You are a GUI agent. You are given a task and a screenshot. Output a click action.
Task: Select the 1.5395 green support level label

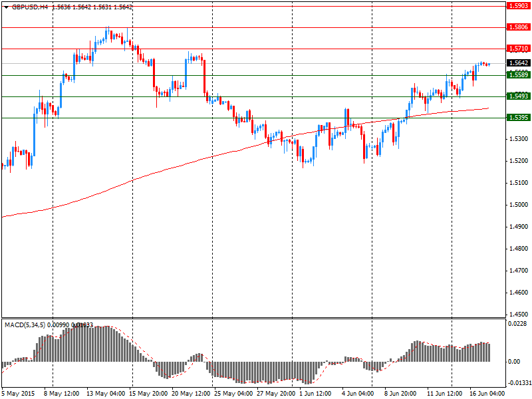(x=519, y=118)
